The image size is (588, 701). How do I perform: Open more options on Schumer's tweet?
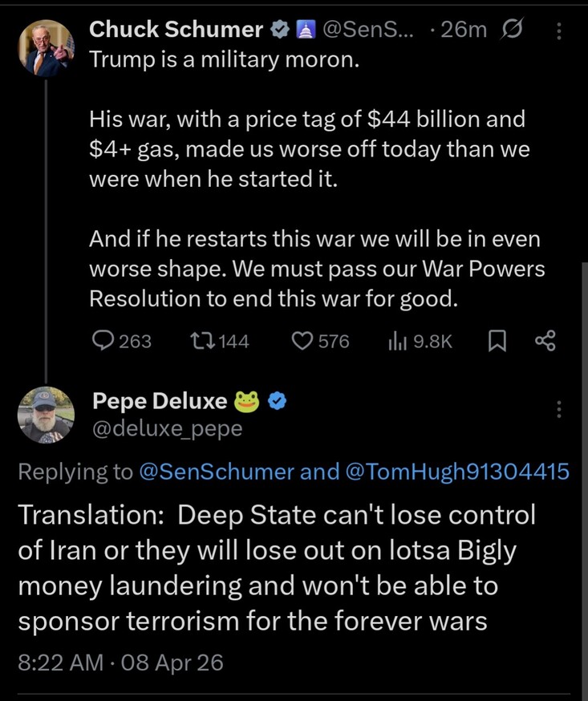click(x=559, y=30)
